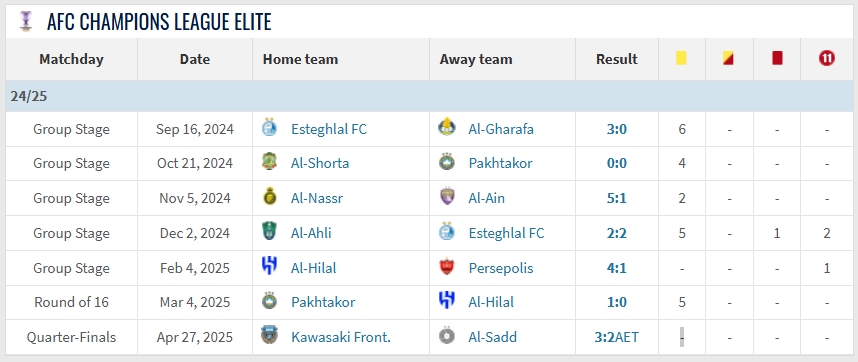Click the yellow card column header icon

pos(681,57)
